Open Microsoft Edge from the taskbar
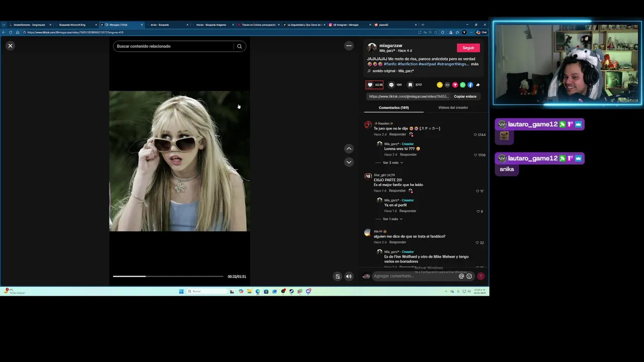 pos(258,291)
